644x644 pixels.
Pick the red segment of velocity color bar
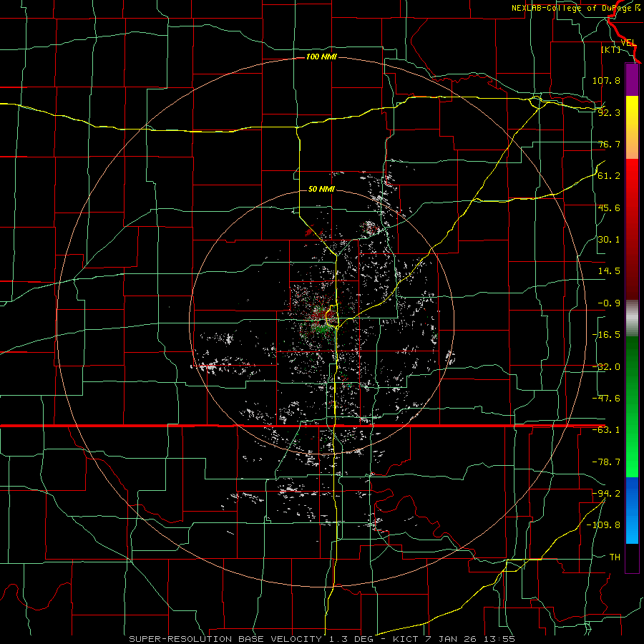point(632,229)
